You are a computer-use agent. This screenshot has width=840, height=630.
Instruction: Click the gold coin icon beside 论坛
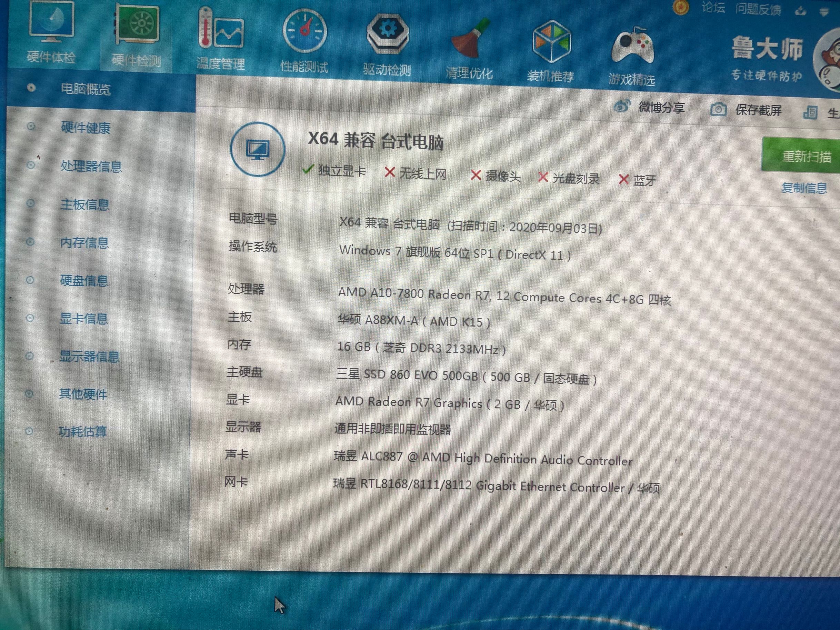tap(681, 7)
